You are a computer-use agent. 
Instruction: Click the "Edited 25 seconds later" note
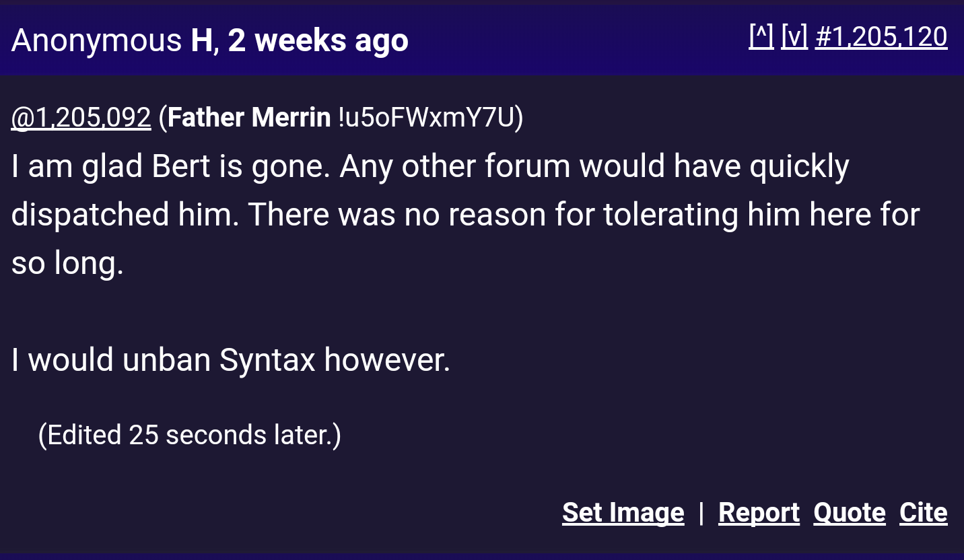[x=189, y=435]
